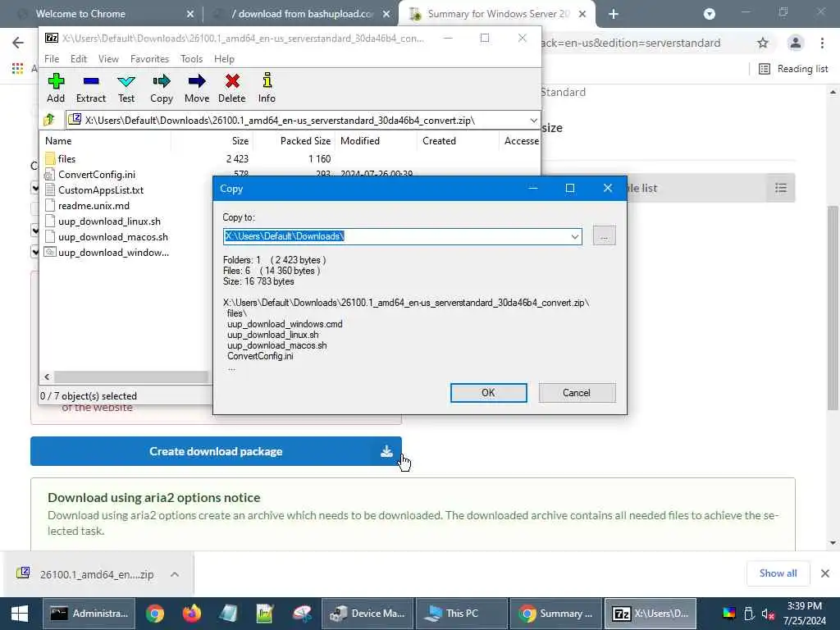Open Chrome profile icon

(x=796, y=43)
